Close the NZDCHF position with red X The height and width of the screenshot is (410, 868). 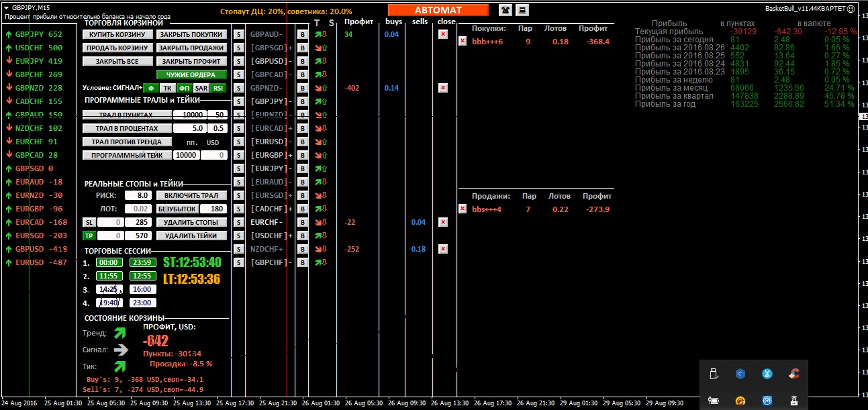[442, 249]
